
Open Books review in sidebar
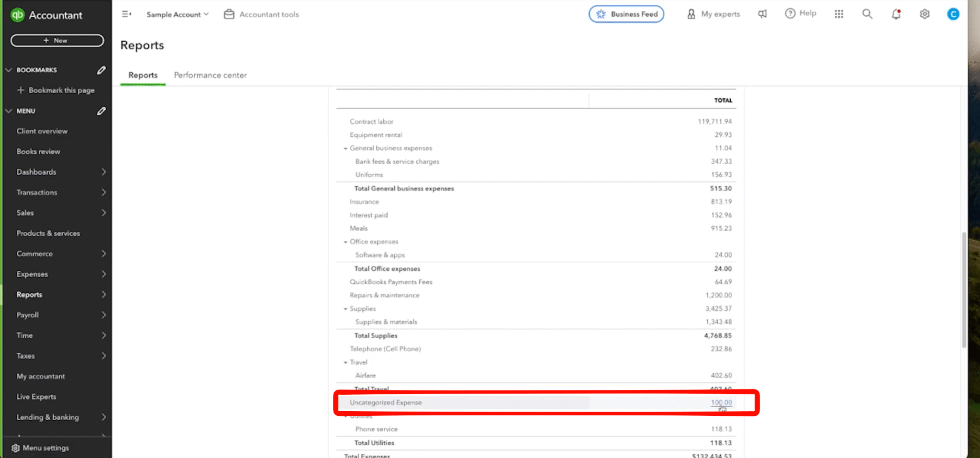tap(38, 152)
